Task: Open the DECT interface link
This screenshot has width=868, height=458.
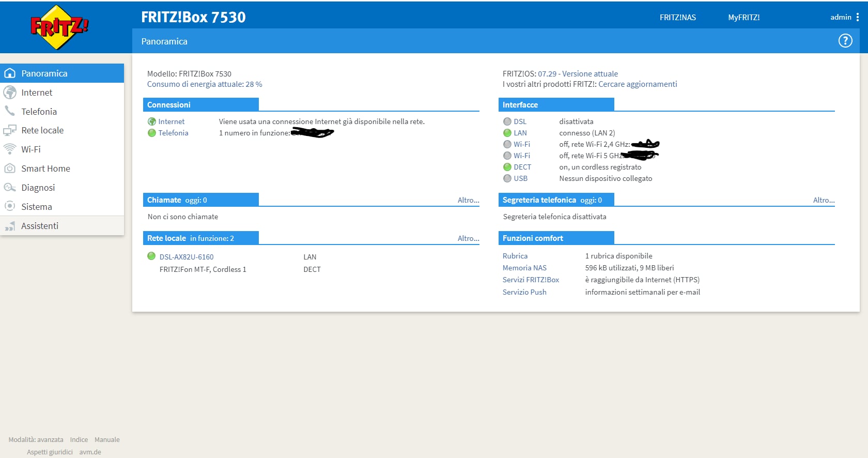Action: [522, 167]
